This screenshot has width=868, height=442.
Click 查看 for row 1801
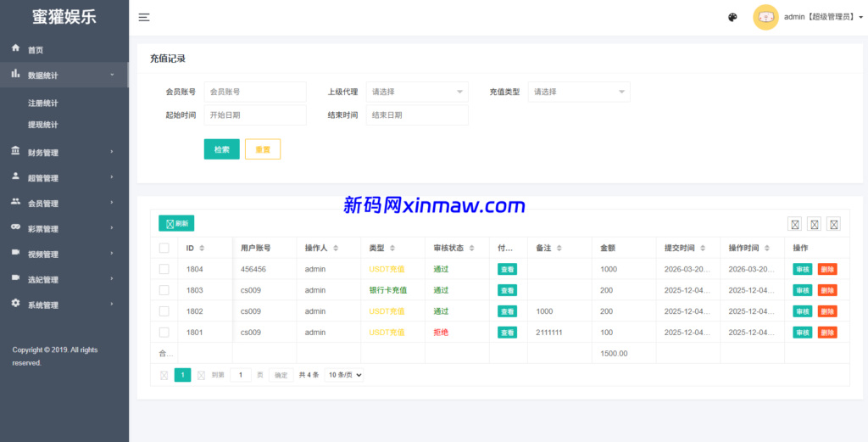tap(507, 333)
